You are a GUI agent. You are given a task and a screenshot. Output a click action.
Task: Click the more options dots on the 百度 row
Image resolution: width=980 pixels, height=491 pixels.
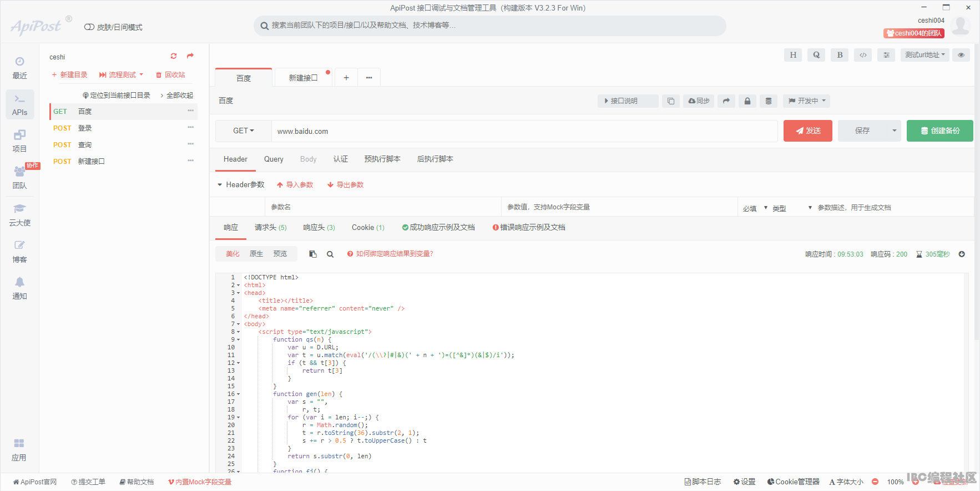coord(190,111)
